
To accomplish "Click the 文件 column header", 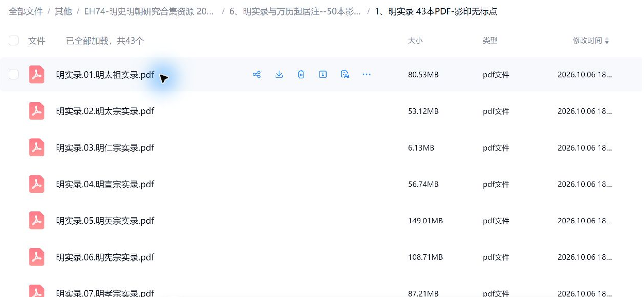I will (x=37, y=41).
